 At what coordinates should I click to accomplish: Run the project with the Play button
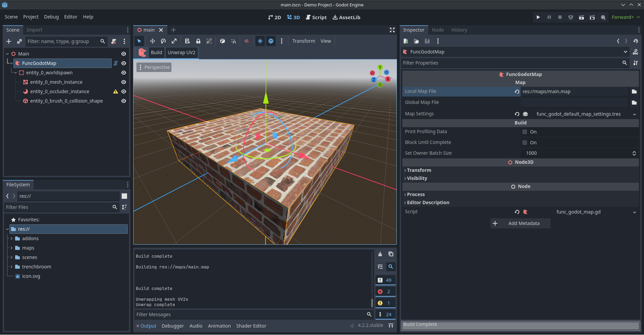(538, 17)
